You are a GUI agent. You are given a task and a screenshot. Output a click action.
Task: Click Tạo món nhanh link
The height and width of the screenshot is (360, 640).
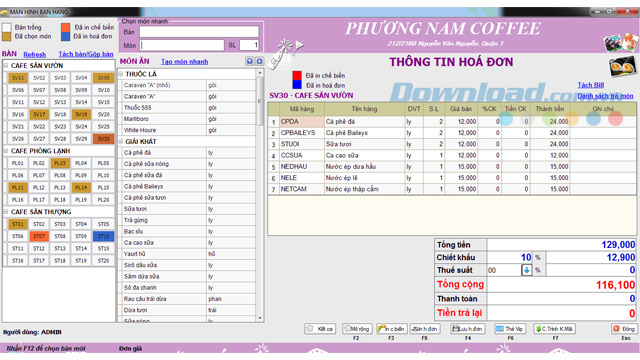tap(184, 62)
